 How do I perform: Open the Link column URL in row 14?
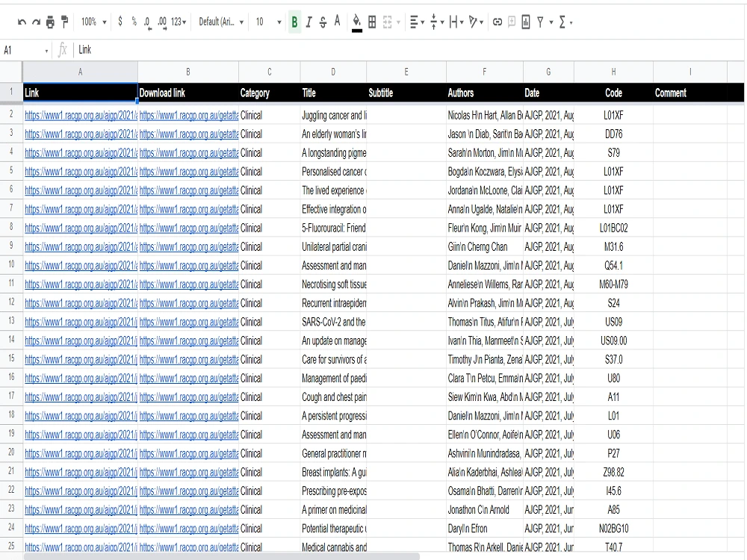[x=81, y=341]
